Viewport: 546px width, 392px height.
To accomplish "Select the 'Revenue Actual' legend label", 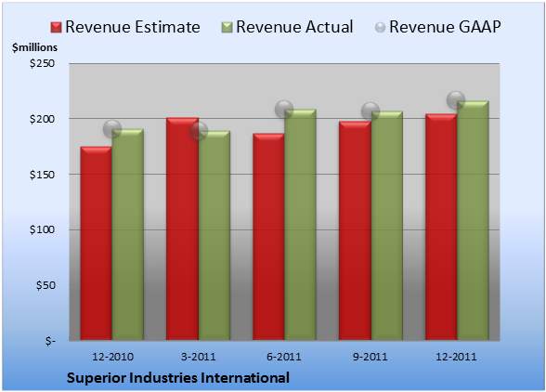I will (294, 27).
